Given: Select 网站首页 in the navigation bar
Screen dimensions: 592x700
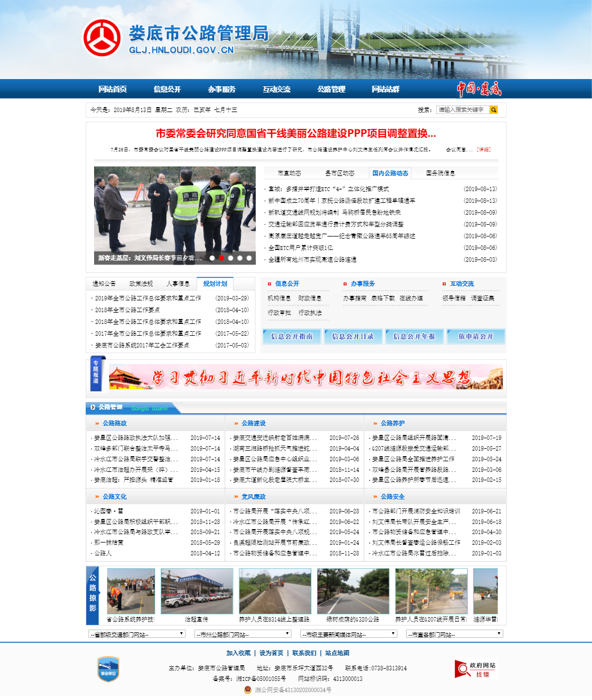Looking at the screenshot, I should (112, 89).
